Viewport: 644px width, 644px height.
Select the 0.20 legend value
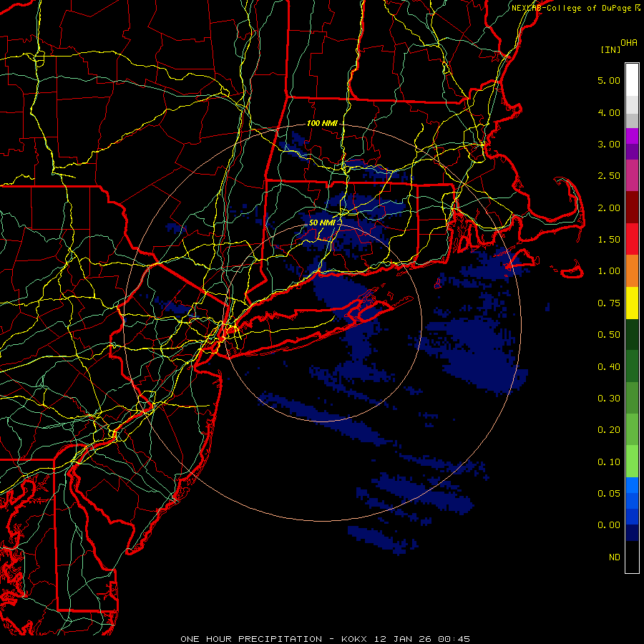(x=609, y=430)
